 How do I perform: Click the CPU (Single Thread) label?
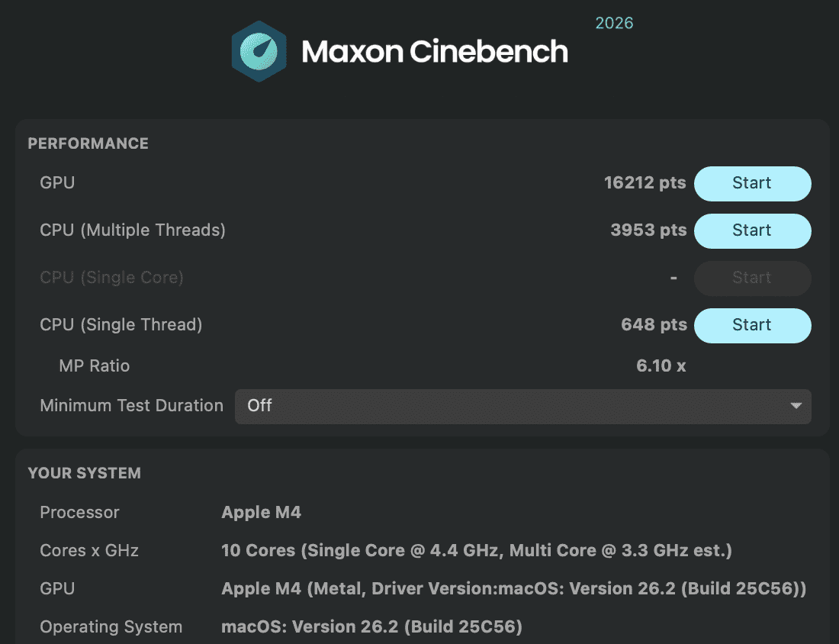121,325
